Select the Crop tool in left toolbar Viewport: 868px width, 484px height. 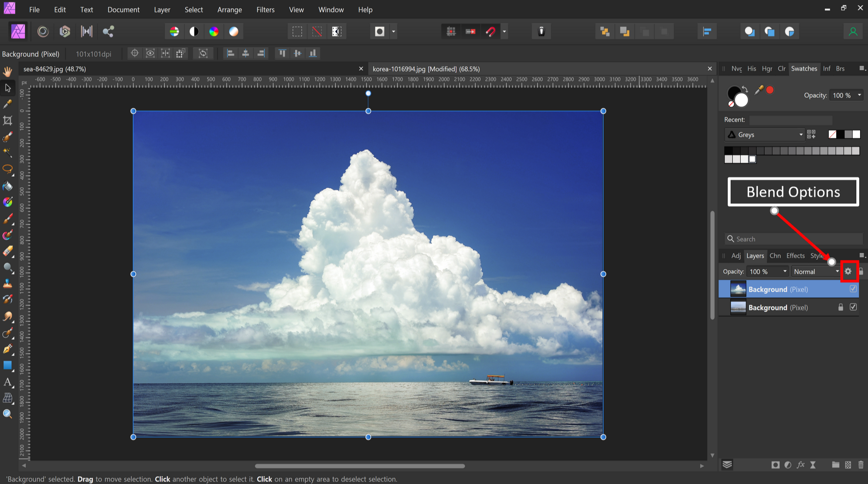(x=7, y=121)
